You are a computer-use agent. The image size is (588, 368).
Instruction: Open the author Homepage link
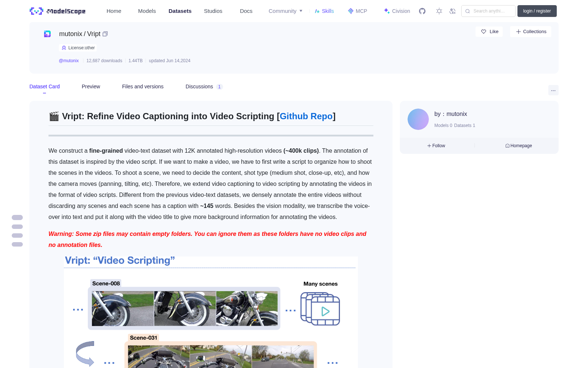[519, 146]
